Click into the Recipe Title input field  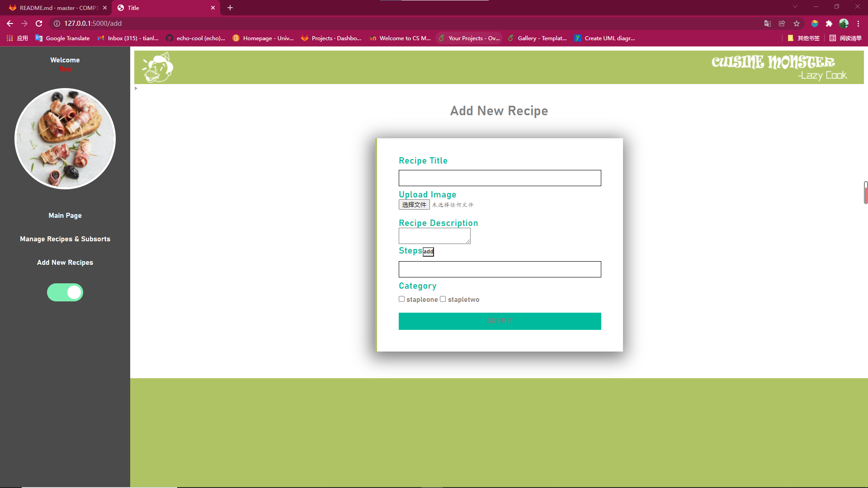500,178
